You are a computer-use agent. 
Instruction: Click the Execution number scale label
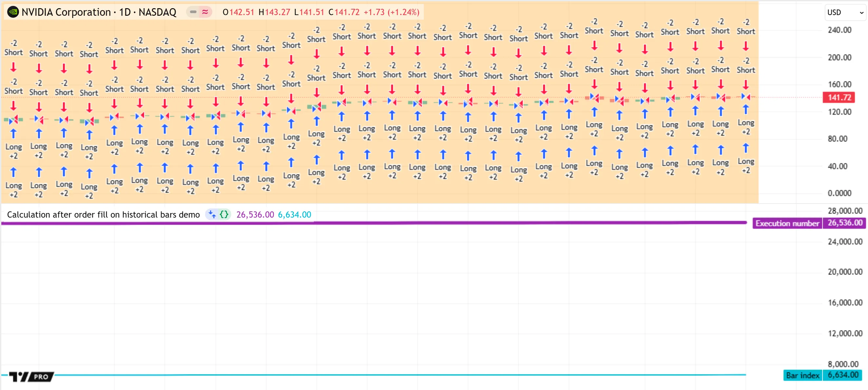point(787,223)
